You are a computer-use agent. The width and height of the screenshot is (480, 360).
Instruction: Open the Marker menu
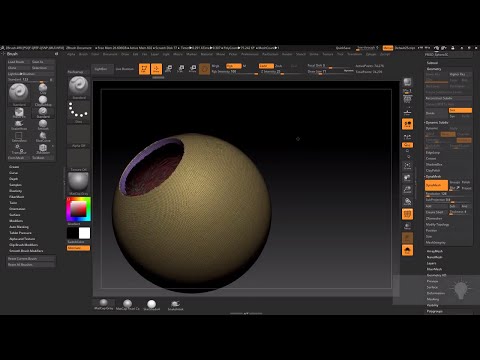pyautogui.click(x=191, y=54)
